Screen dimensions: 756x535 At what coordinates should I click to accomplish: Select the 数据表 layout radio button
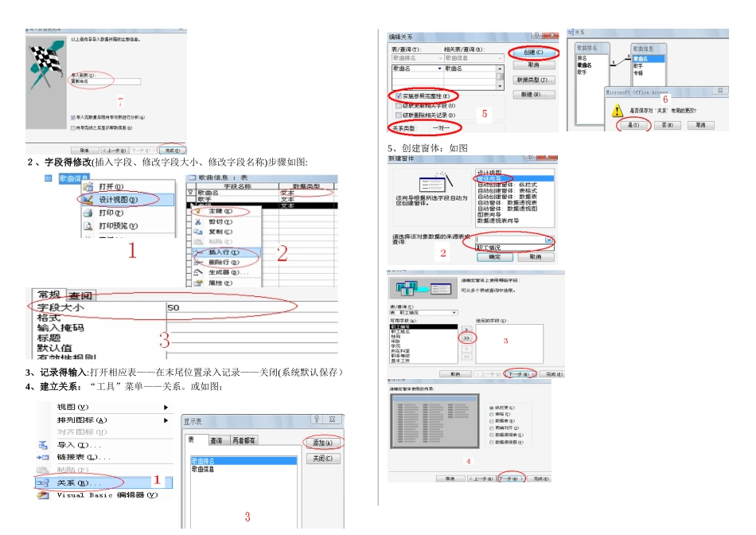click(492, 421)
